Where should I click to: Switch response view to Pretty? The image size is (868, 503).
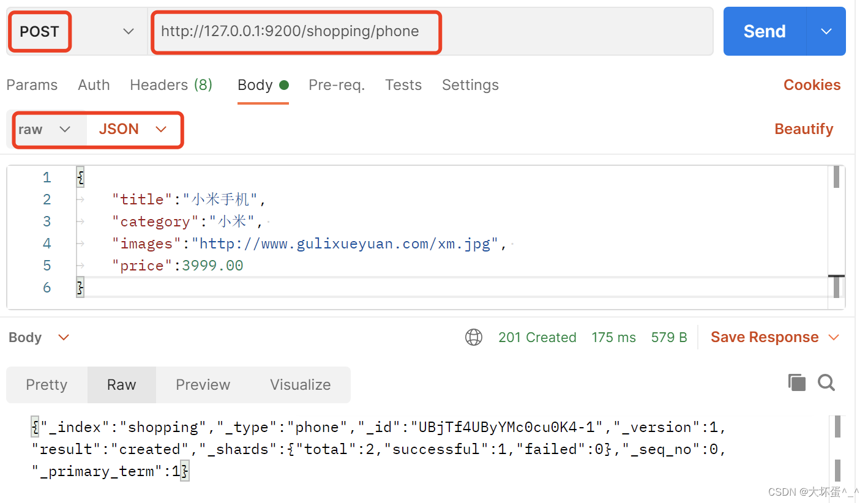tap(47, 385)
